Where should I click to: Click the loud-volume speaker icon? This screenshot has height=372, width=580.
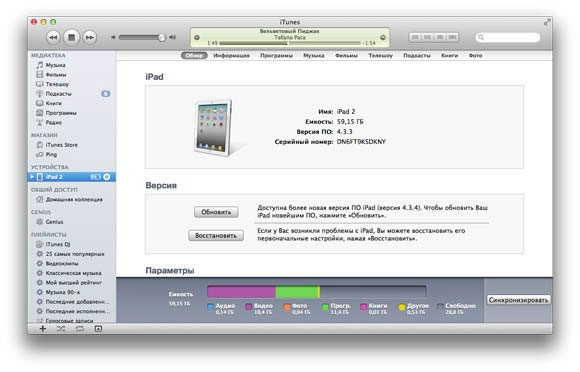pos(172,37)
